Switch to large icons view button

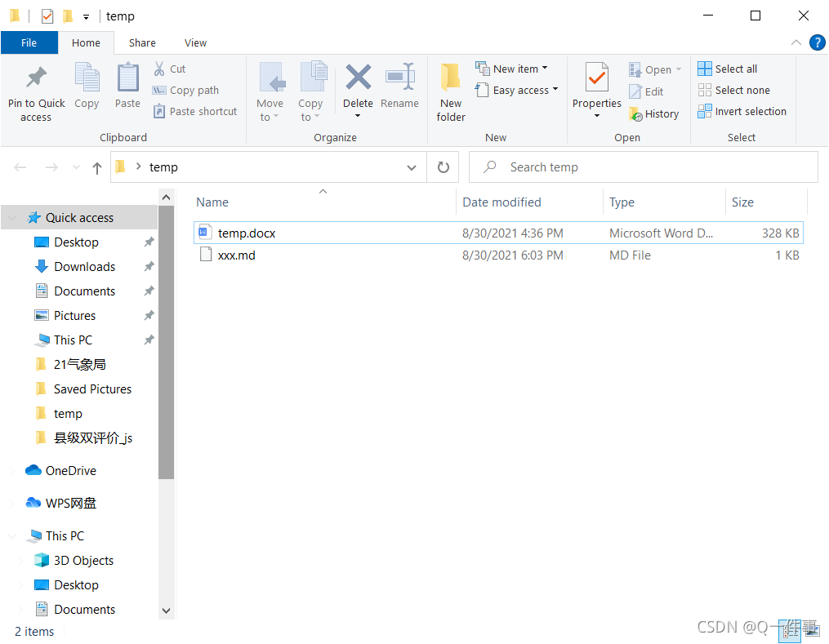[x=812, y=630]
